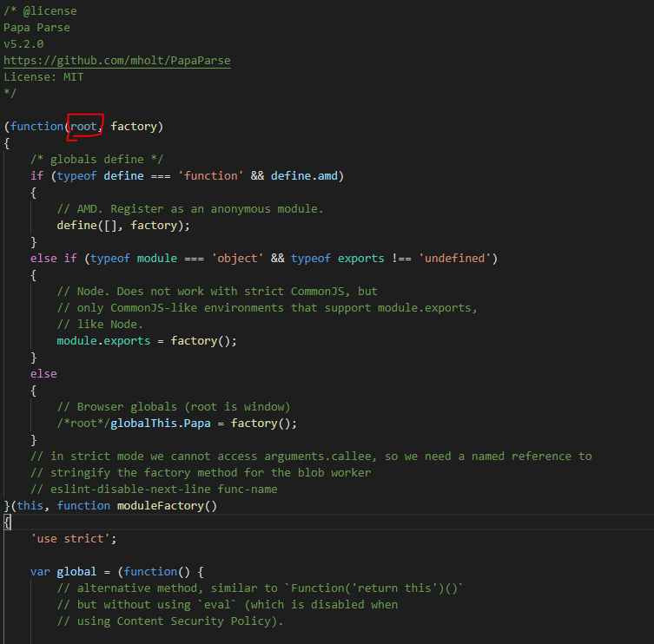Click the 'Node. Does not work with strict CommonJS' comment
The height and width of the screenshot is (644, 654).
point(217,292)
